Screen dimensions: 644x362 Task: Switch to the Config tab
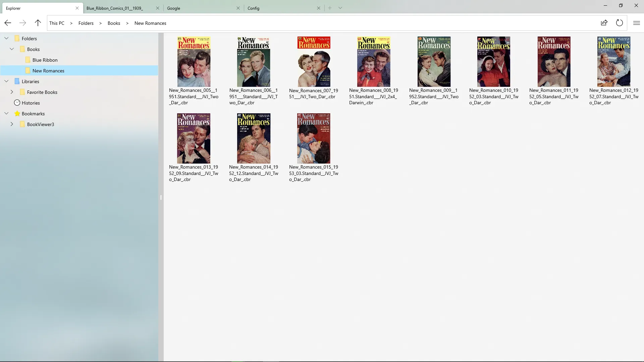[254, 8]
